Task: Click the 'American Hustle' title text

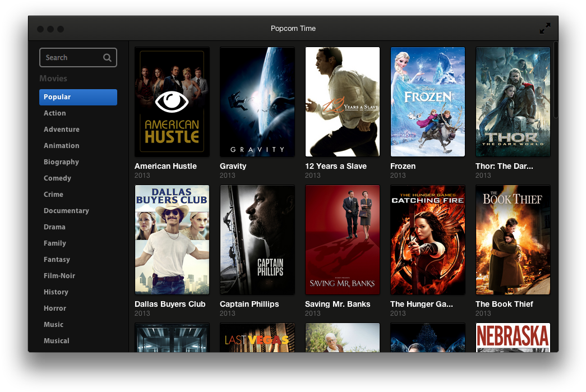Action: click(x=165, y=167)
